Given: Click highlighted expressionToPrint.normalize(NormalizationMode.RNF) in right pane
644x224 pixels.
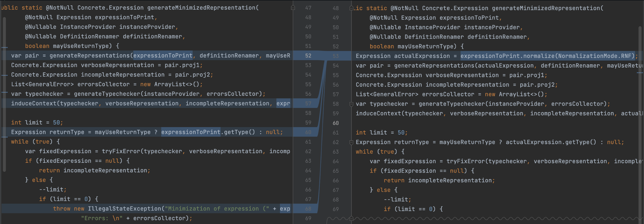Looking at the screenshot, I should [547, 56].
